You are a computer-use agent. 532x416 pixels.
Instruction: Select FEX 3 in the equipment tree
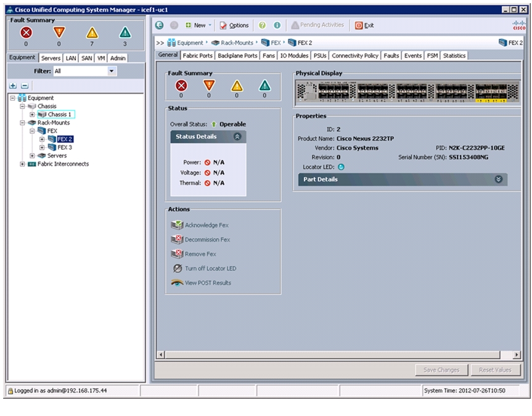coord(65,147)
